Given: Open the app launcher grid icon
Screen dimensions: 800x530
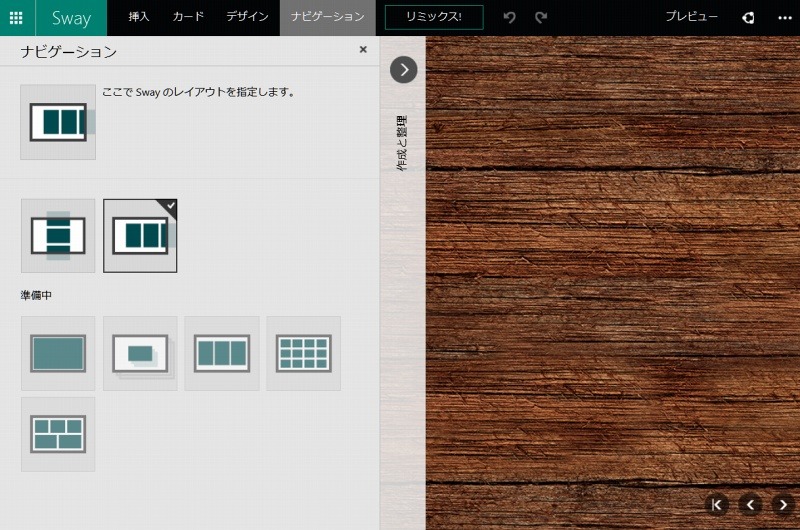Looking at the screenshot, I should pos(16,18).
